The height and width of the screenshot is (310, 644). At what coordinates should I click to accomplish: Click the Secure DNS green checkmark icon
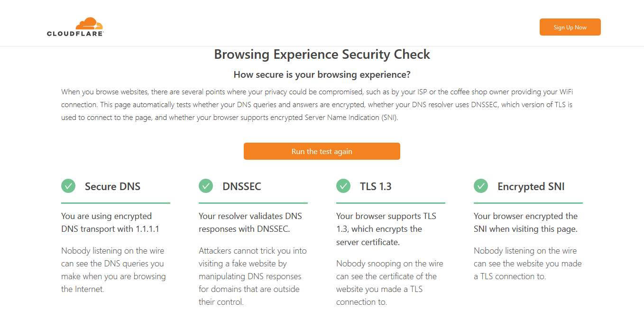(x=68, y=186)
